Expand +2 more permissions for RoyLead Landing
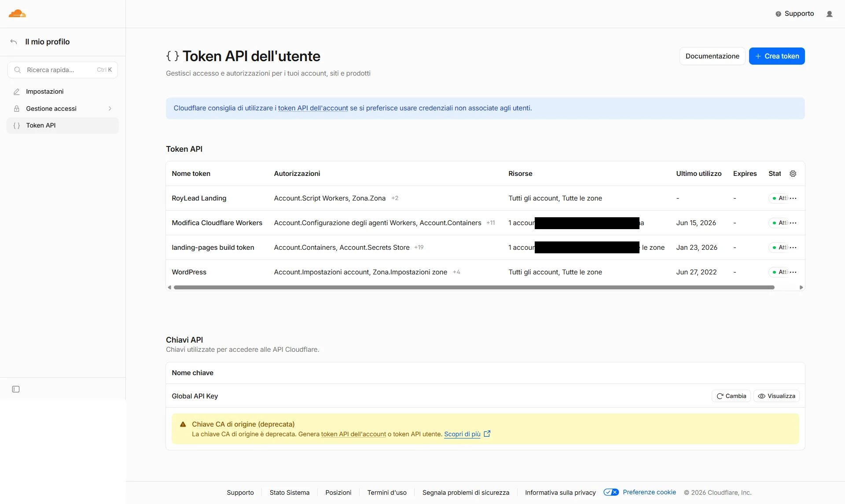This screenshot has width=845, height=504. pos(395,198)
